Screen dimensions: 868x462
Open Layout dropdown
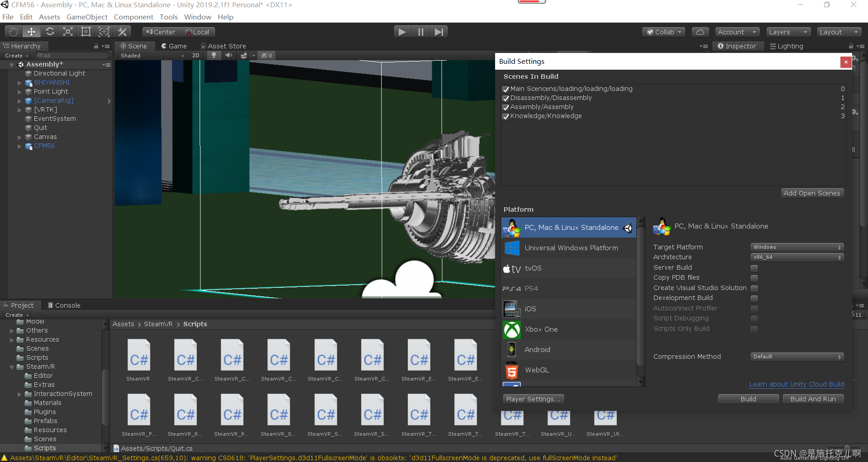pyautogui.click(x=839, y=32)
